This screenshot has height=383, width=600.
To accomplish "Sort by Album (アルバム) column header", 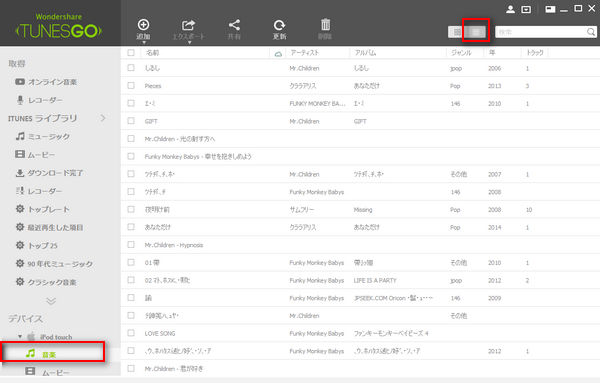I will click(365, 53).
